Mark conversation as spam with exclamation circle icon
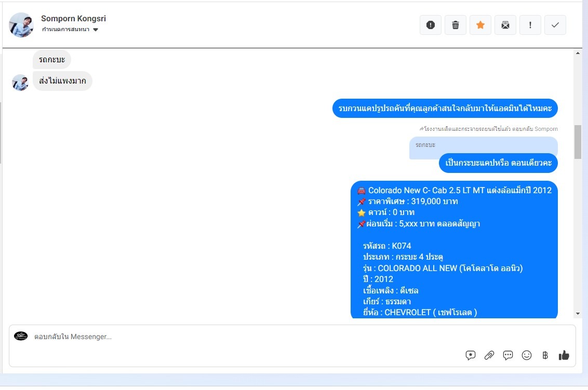This screenshot has height=390, width=588. tap(431, 25)
